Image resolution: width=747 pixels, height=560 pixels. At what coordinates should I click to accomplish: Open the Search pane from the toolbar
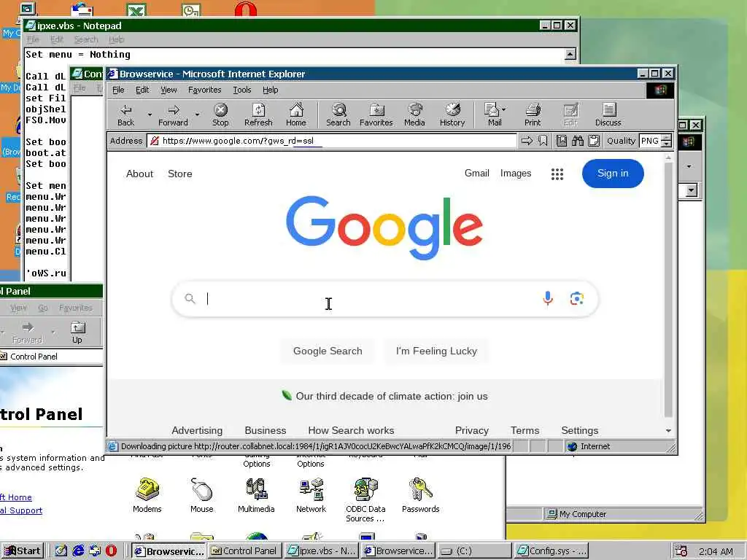coord(338,114)
